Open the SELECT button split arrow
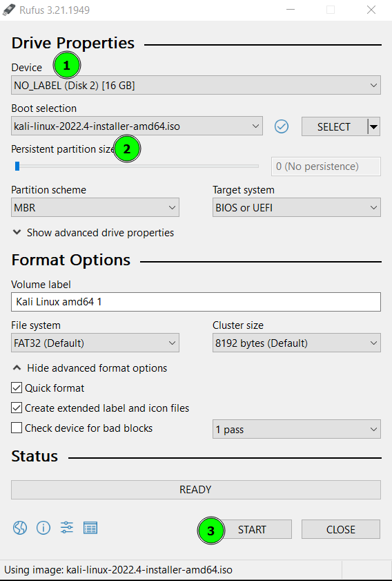 pos(374,126)
